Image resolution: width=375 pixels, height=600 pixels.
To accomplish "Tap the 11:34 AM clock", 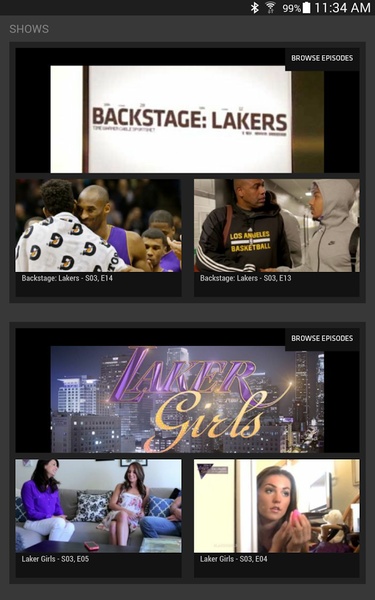I will click(x=342, y=8).
